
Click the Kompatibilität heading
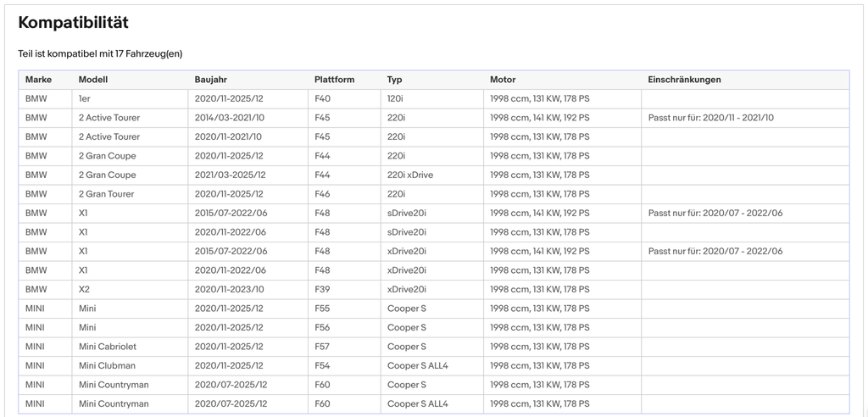pos(73,23)
